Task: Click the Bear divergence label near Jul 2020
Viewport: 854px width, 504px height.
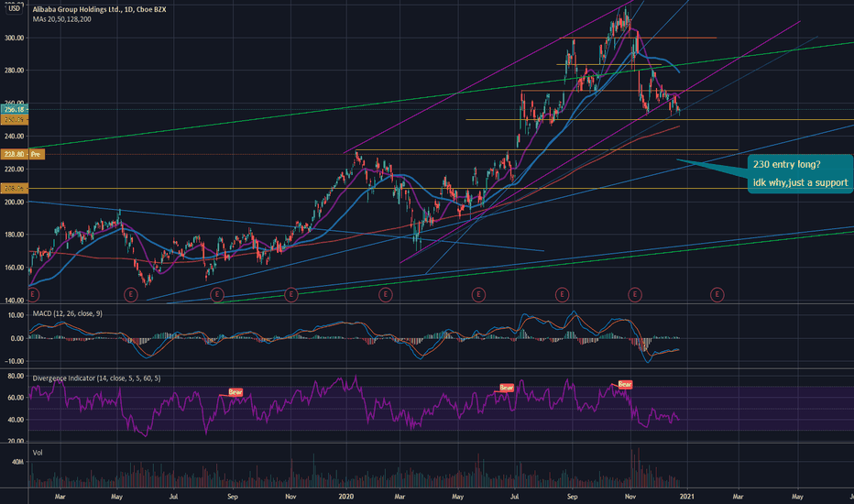Action: [x=507, y=388]
